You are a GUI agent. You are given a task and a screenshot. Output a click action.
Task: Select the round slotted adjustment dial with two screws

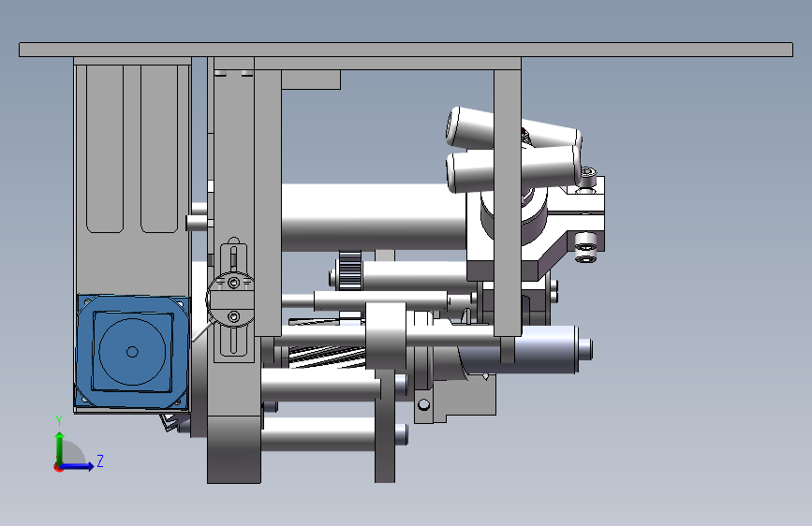pyautogui.click(x=231, y=300)
